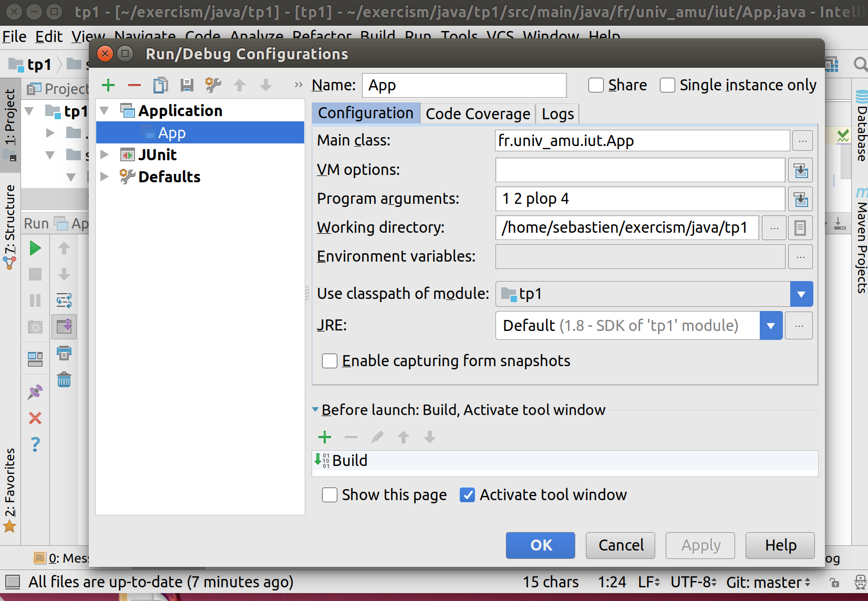Switch to Configuration tab

366,113
